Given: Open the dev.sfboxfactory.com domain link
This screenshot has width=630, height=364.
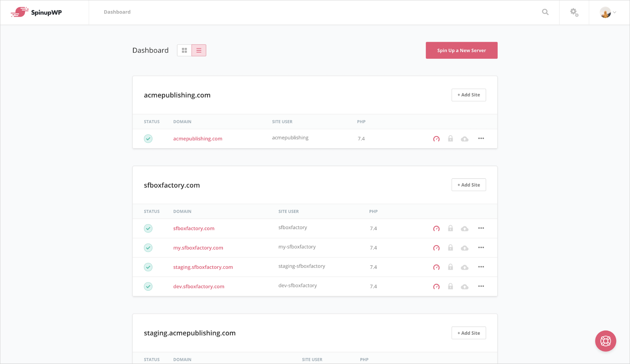Looking at the screenshot, I should [x=199, y=286].
